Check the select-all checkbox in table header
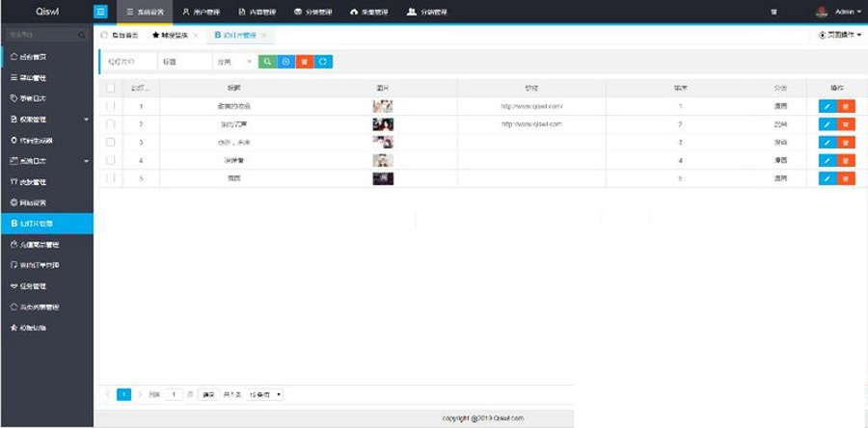 click(111, 88)
